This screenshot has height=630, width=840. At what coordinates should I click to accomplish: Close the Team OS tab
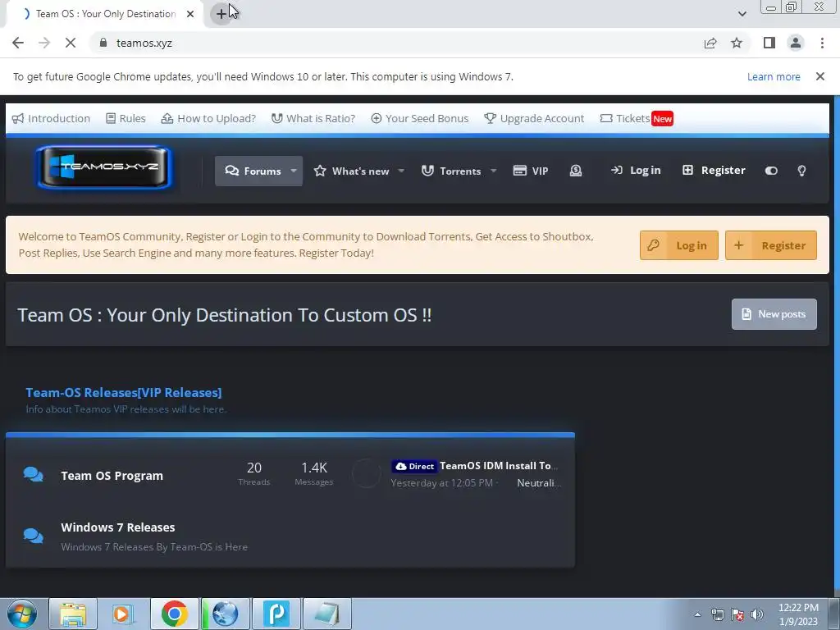click(x=190, y=14)
